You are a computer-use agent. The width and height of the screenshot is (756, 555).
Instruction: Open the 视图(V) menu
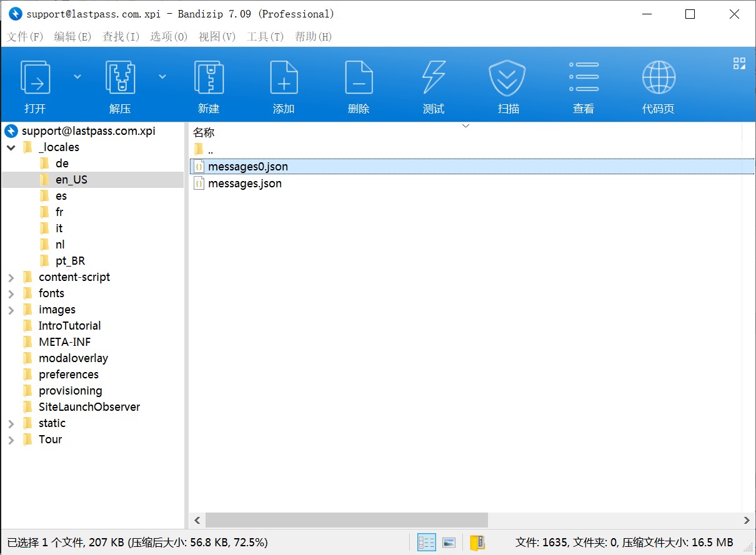[x=217, y=37]
